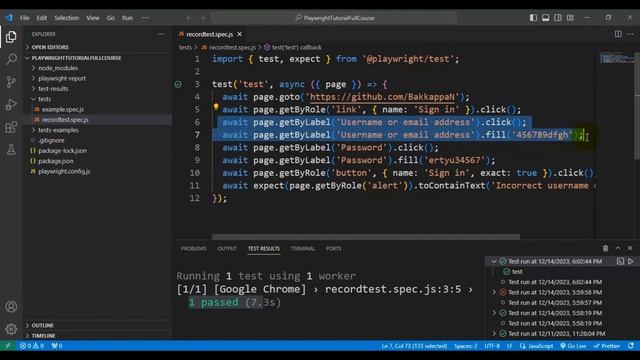
Task: Open the Run and Debug view
Action: (x=11, y=104)
